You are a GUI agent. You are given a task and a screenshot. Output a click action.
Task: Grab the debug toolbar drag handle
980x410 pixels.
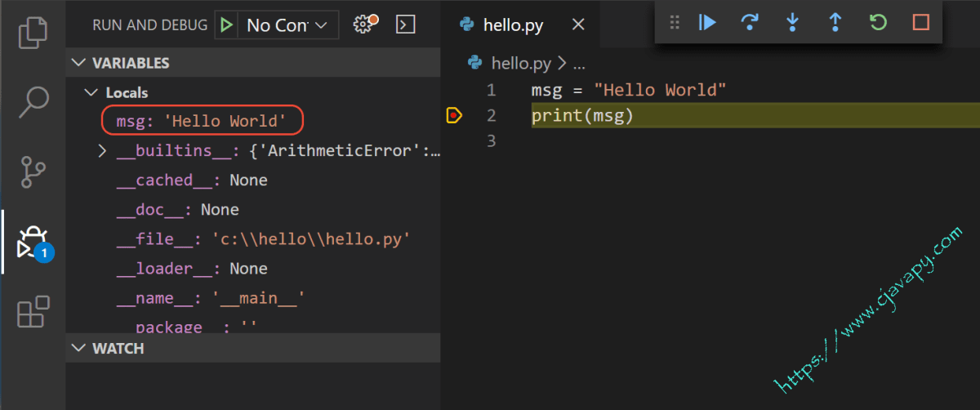675,23
